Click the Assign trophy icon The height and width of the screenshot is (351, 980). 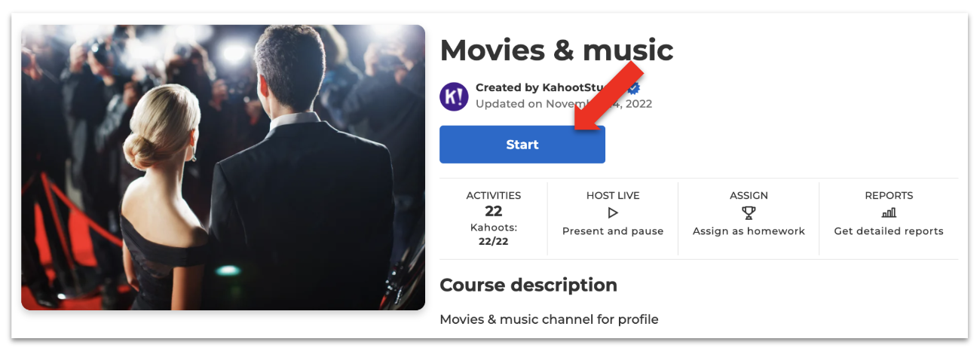coord(749,213)
